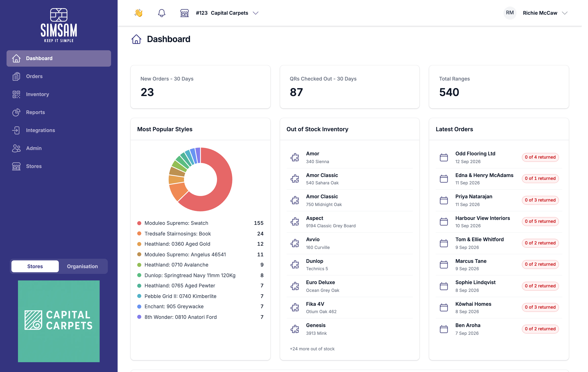This screenshot has width=588, height=372.
Task: Open Integrations in sidebar
Action: tap(59, 130)
